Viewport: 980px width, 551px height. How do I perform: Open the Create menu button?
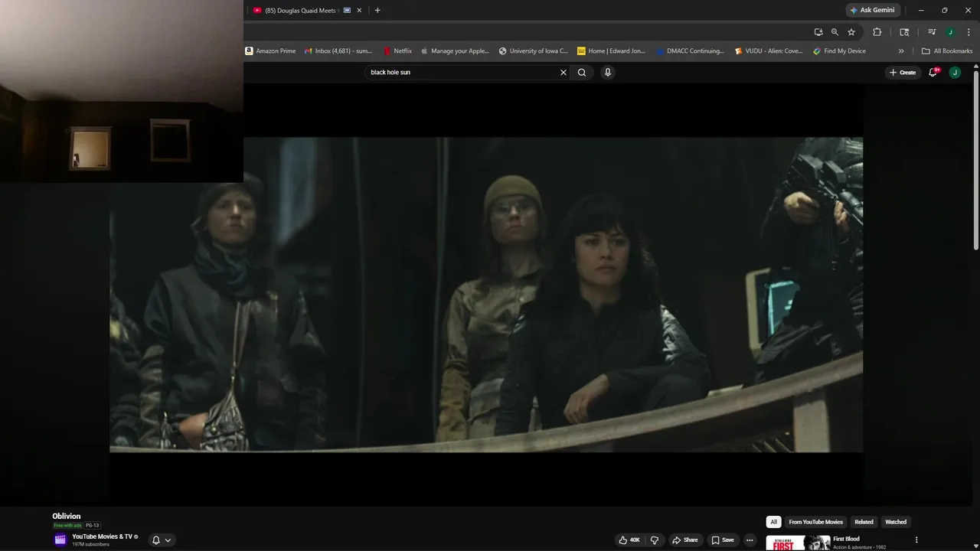(903, 72)
